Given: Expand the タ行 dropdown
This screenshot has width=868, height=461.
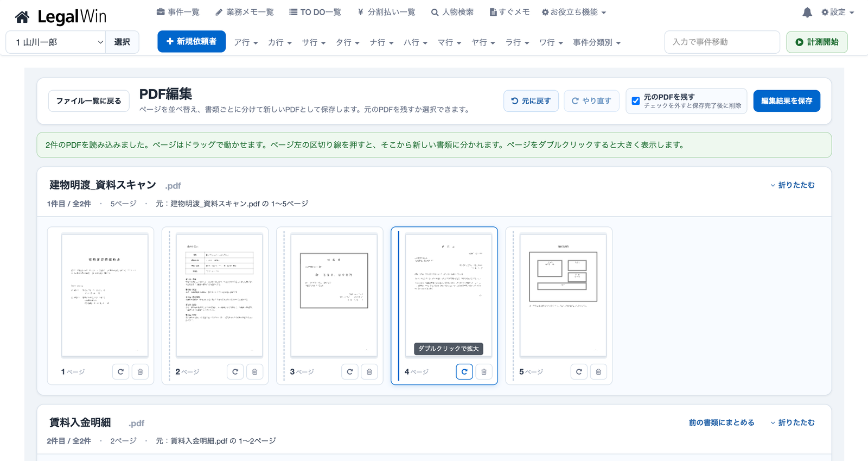Looking at the screenshot, I should tap(348, 42).
